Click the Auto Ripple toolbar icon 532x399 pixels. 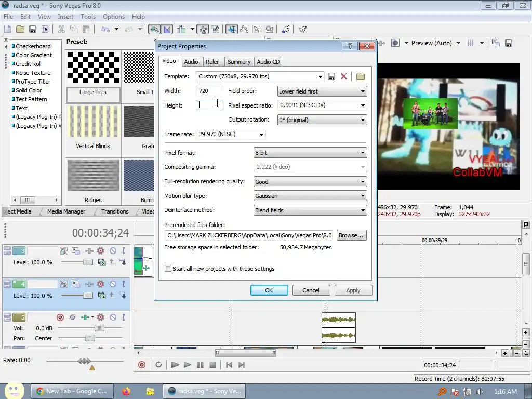pyautogui.click(x=181, y=29)
